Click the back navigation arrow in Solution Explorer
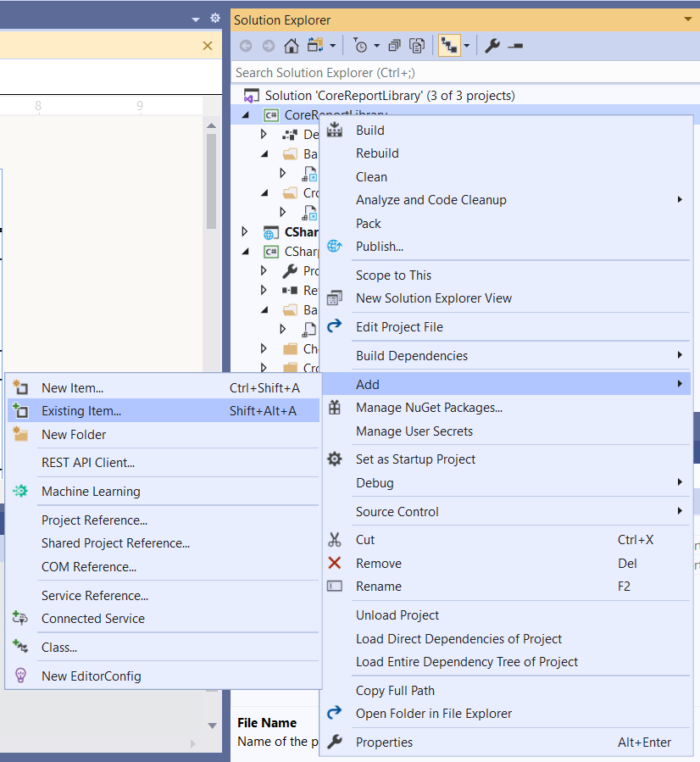The width and height of the screenshot is (700, 762). coord(246,45)
